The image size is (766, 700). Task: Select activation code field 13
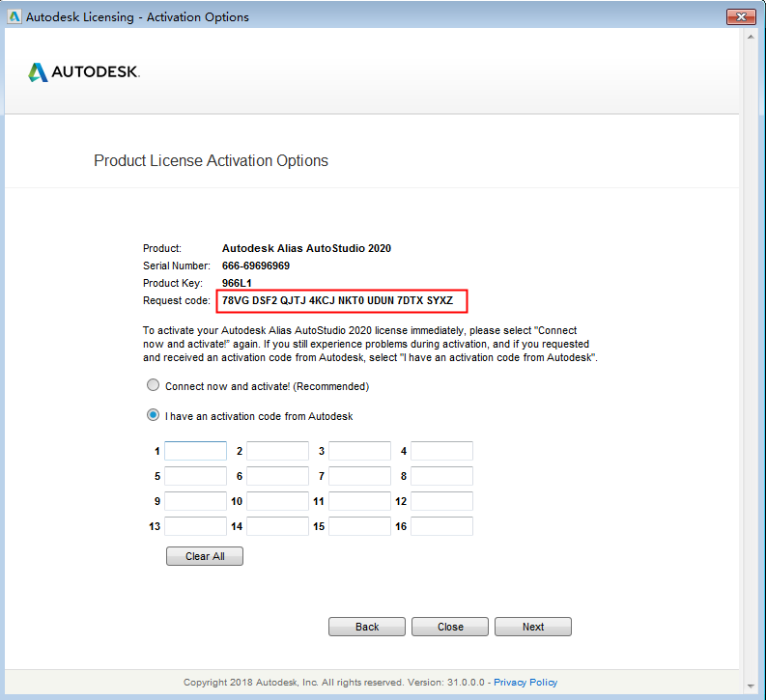point(195,526)
